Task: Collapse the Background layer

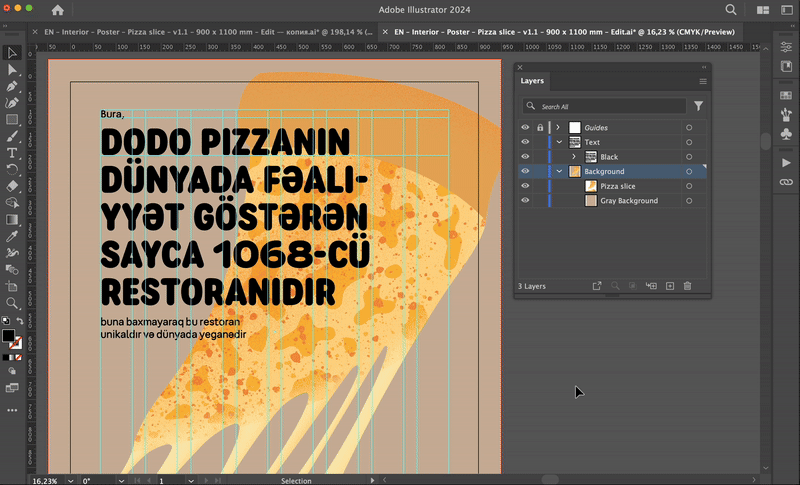Action: click(x=559, y=171)
